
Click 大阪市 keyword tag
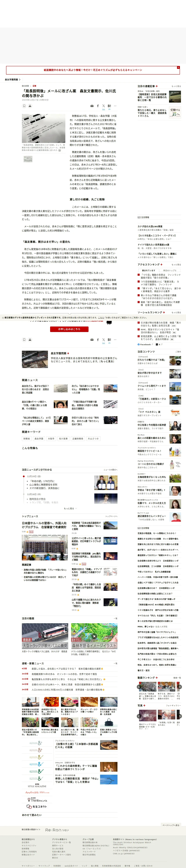(x=51, y=439)
